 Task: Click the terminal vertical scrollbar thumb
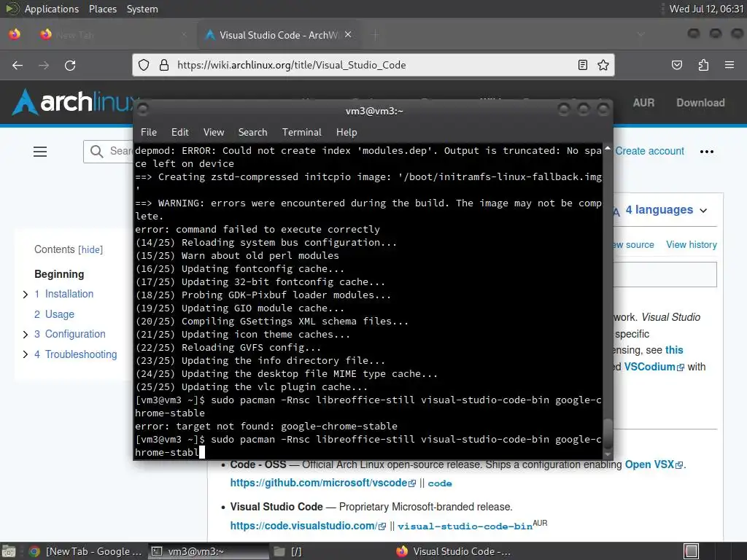(608, 433)
